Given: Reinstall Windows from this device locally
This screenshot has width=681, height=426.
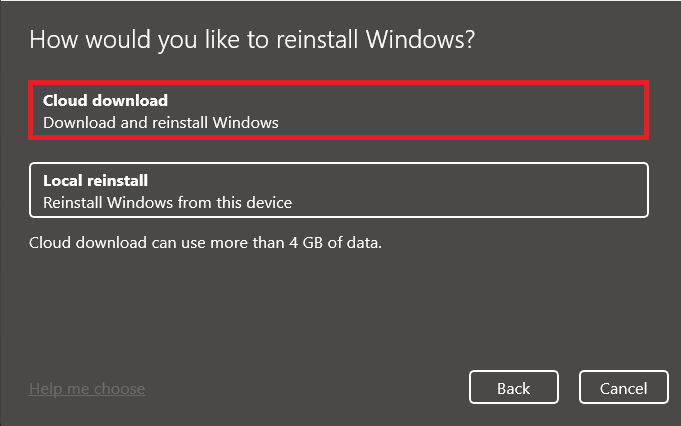Looking at the screenshot, I should point(339,190).
